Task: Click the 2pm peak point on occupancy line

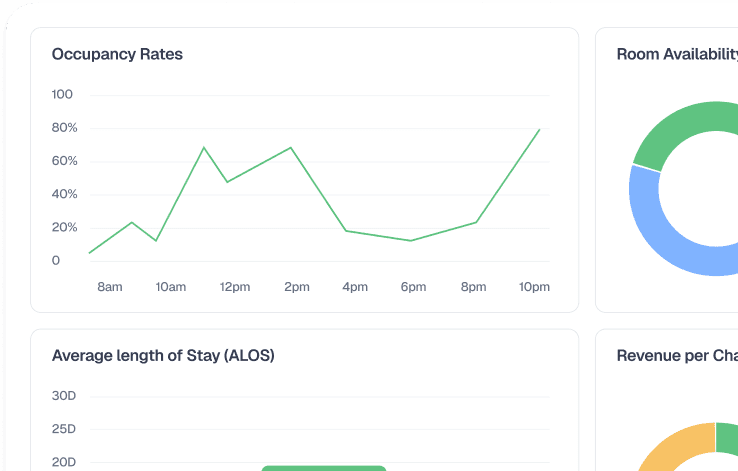Action: click(x=291, y=148)
